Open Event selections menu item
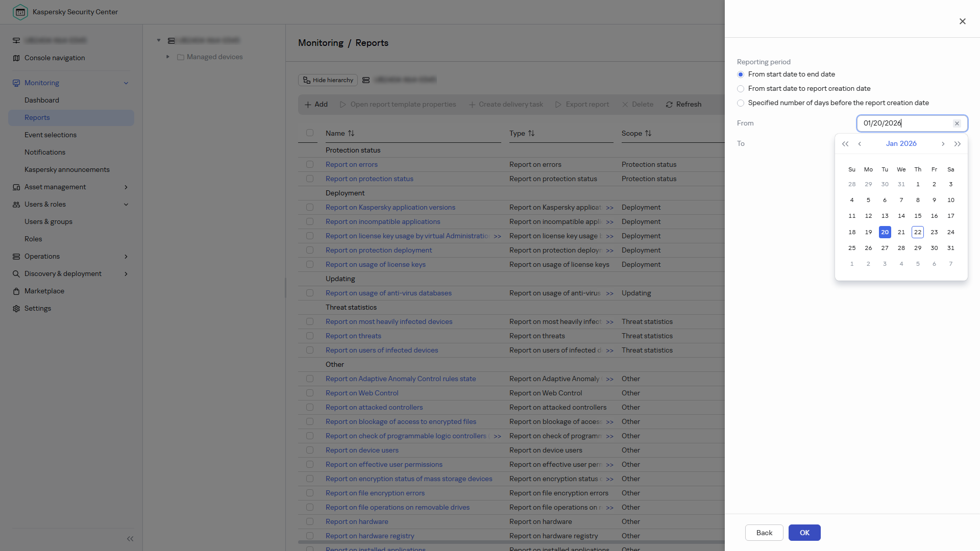Image resolution: width=980 pixels, height=551 pixels. click(x=51, y=135)
